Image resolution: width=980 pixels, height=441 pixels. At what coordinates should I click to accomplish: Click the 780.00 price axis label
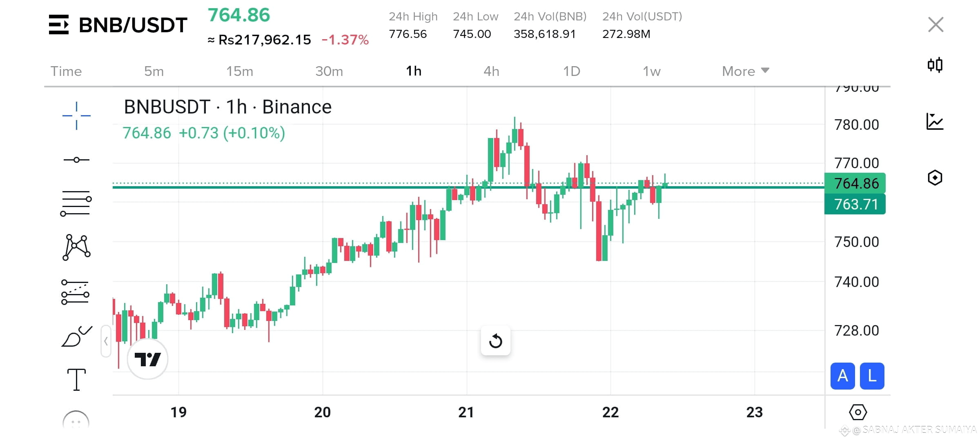point(856,125)
